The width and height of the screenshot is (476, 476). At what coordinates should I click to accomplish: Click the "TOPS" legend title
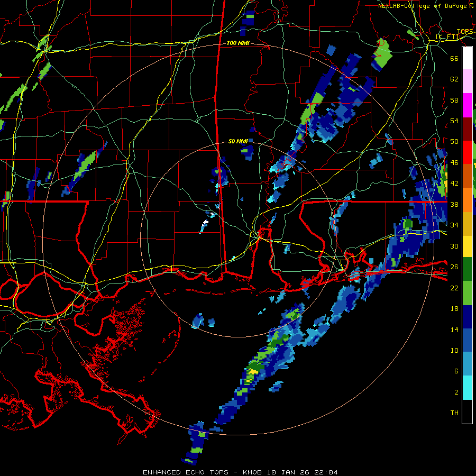[x=465, y=32]
